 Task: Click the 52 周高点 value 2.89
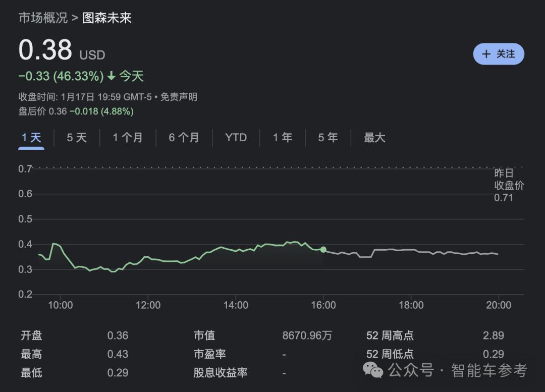point(493,335)
